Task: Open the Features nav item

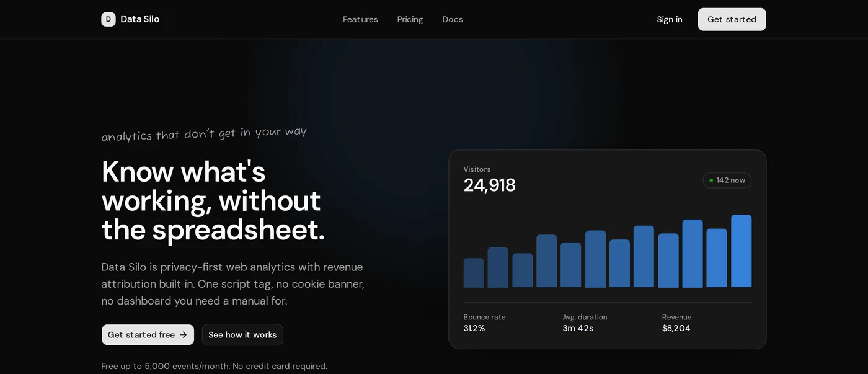Action: (360, 19)
